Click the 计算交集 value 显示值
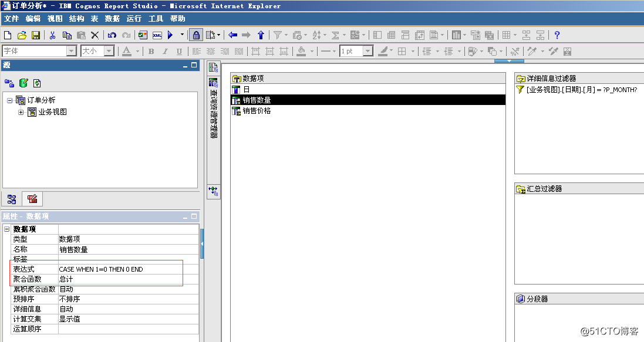The height and width of the screenshot is (342, 644). [x=129, y=319]
